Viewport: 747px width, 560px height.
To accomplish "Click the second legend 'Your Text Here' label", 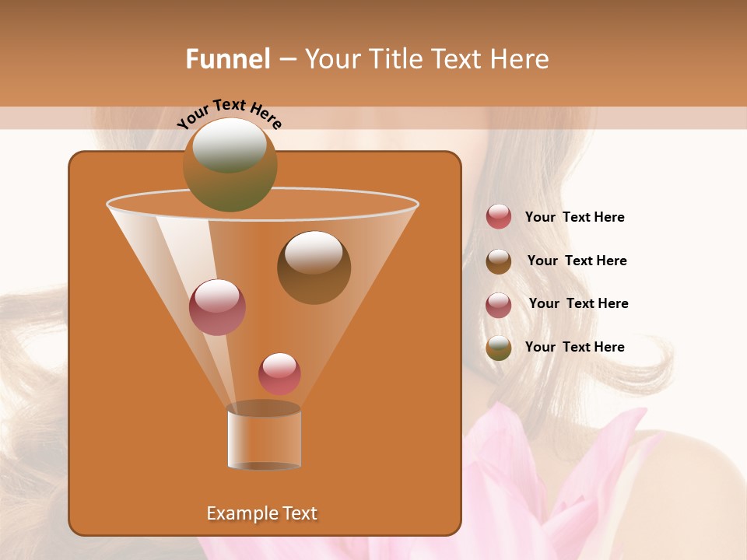I will tap(577, 261).
